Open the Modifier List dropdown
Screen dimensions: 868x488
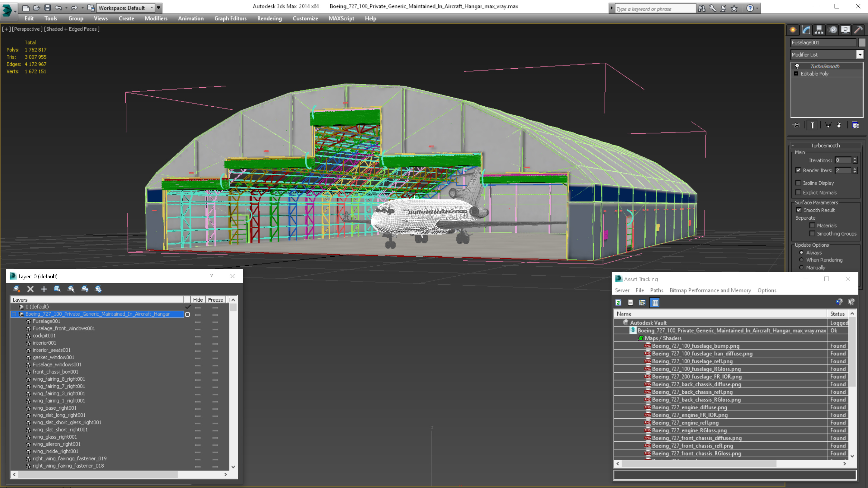point(860,55)
